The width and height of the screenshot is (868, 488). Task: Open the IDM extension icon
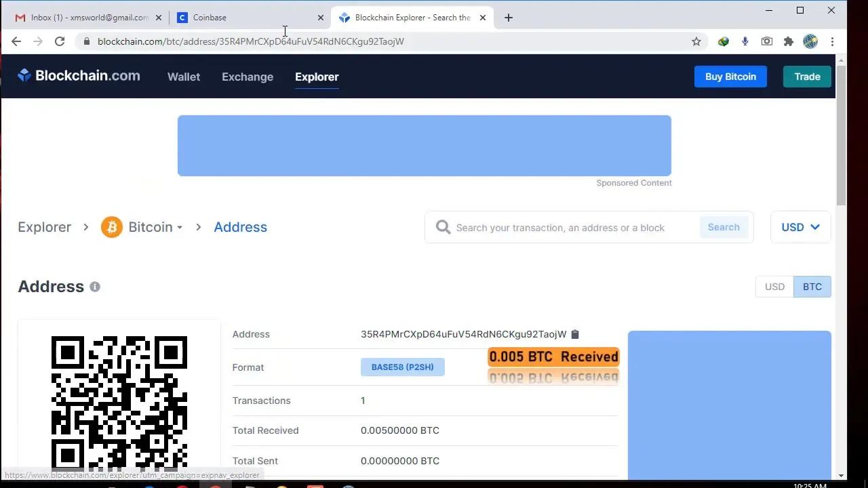723,41
